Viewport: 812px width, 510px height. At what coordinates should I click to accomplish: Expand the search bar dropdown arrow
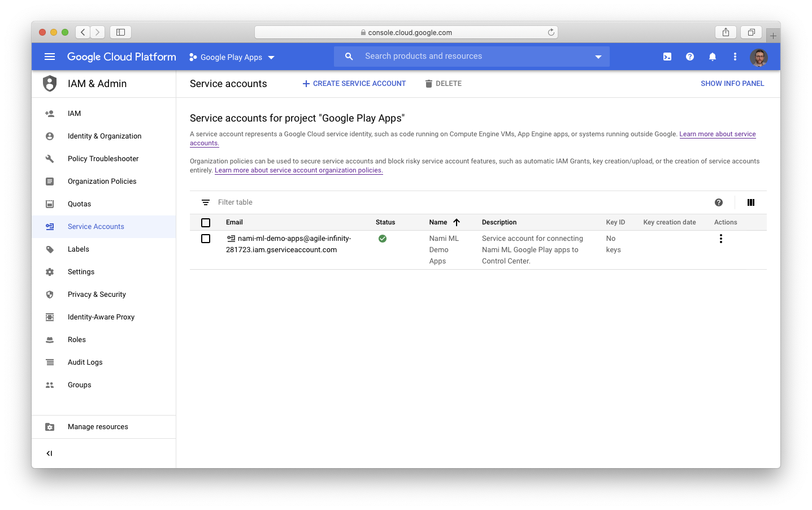click(x=598, y=57)
